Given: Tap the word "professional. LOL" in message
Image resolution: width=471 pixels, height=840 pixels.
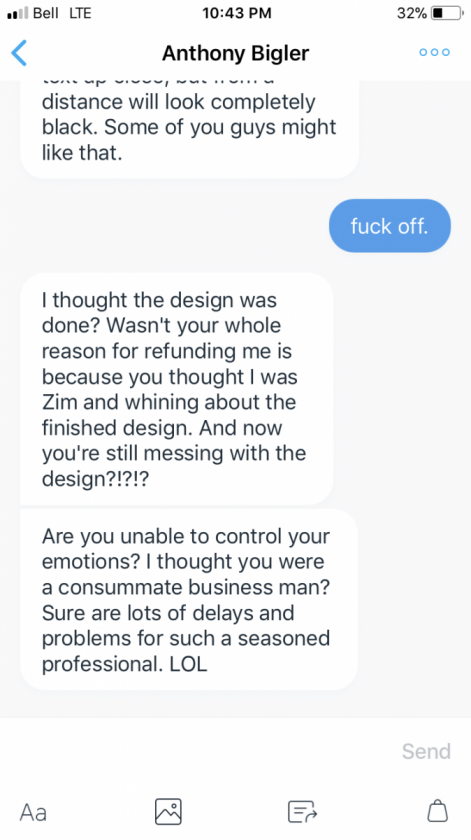Looking at the screenshot, I should coord(124,664).
